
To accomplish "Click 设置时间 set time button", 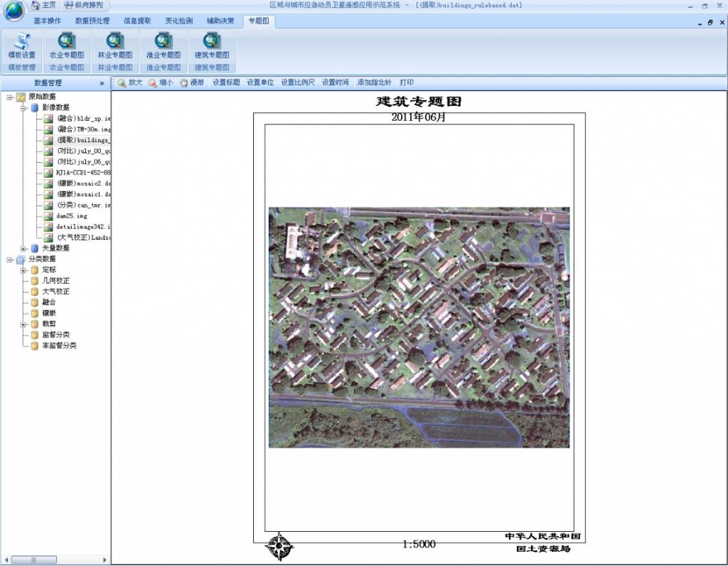I will click(336, 82).
